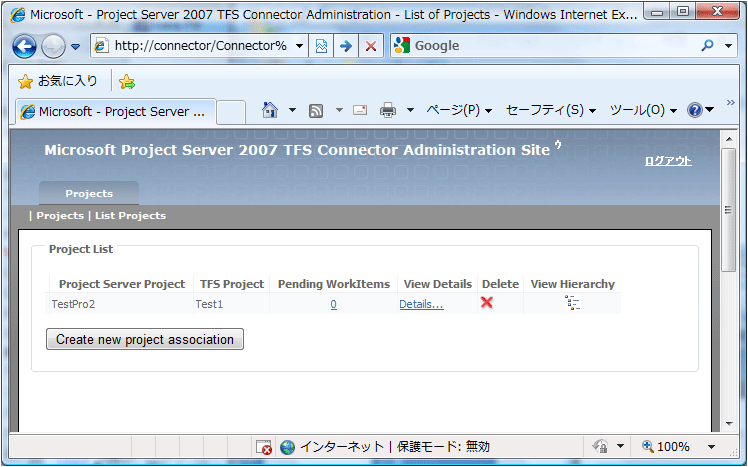Open pending work items count 0 link
Image resolution: width=748 pixels, height=467 pixels.
pos(333,304)
